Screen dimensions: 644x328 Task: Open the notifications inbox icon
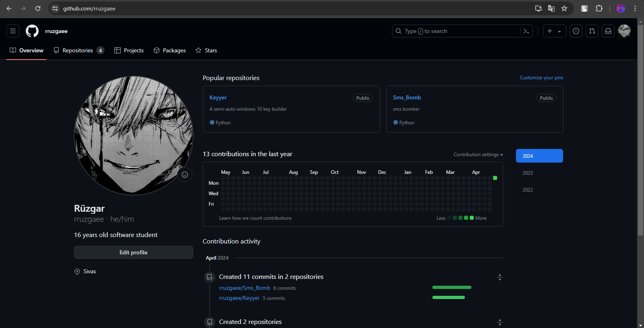[608, 31]
